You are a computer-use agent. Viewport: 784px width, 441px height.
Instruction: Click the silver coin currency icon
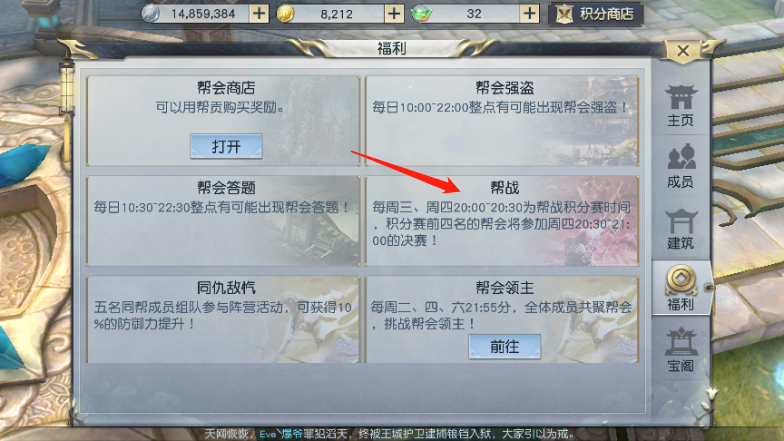pyautogui.click(x=150, y=14)
